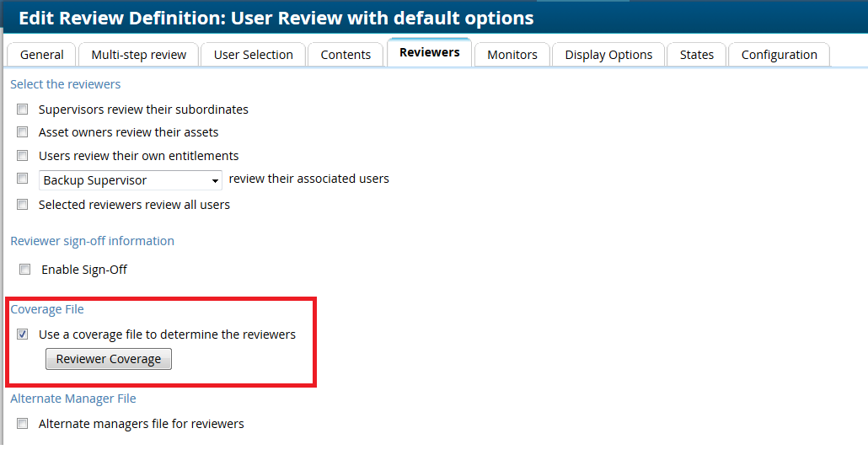
Task: Open the User Selection tab
Action: (254, 55)
